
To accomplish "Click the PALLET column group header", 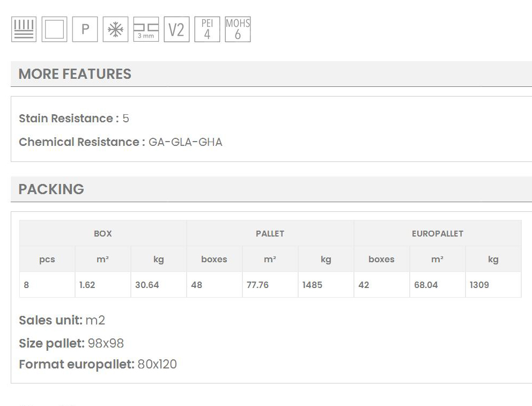I will click(270, 233).
